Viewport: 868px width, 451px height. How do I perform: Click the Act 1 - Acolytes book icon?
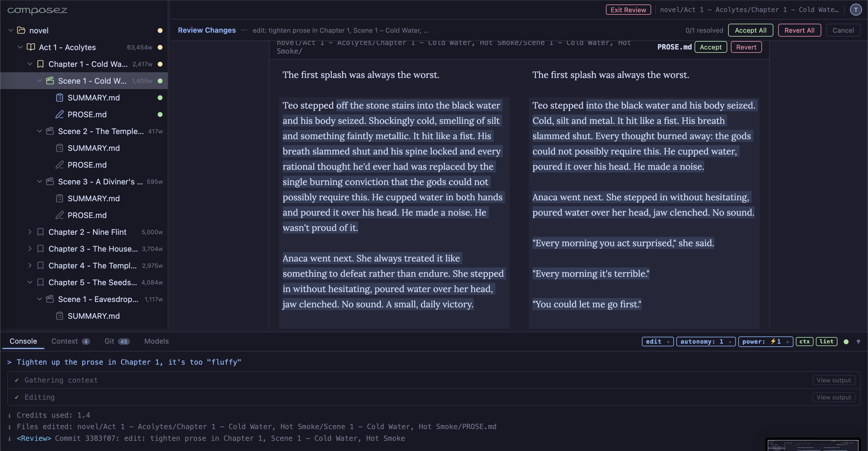pos(31,47)
